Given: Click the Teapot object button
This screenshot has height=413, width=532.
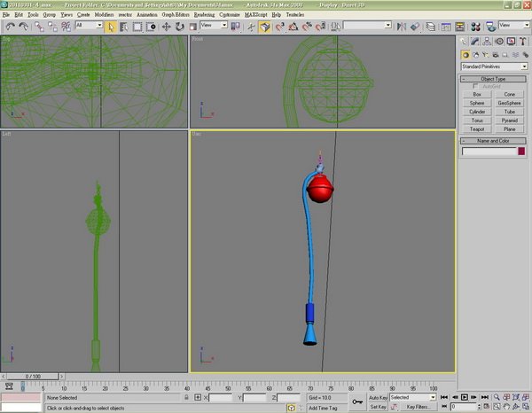Looking at the screenshot, I should coord(477,129).
